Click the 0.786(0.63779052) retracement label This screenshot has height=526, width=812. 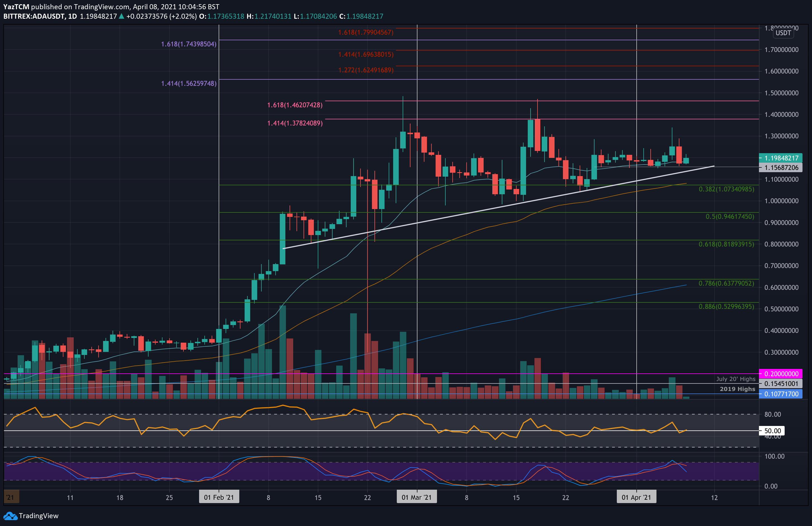(726, 283)
